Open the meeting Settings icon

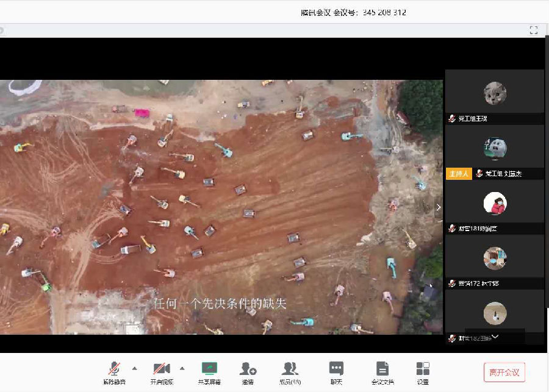(x=423, y=369)
